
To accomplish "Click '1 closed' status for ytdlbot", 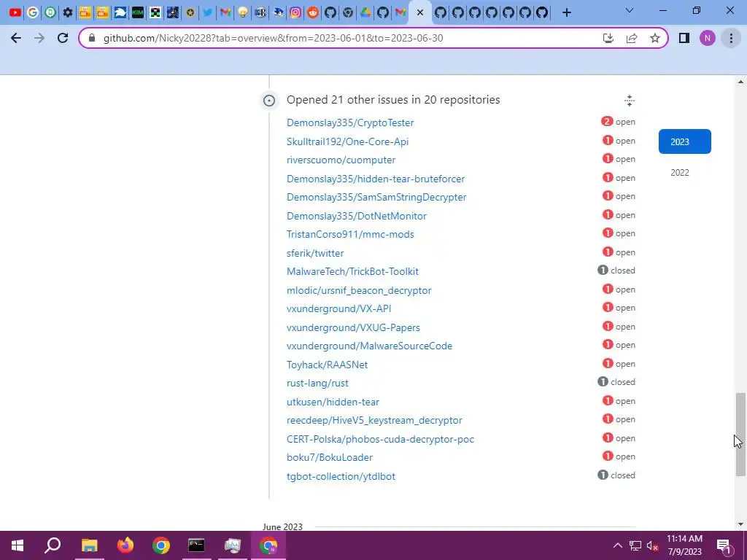I will pos(616,475).
